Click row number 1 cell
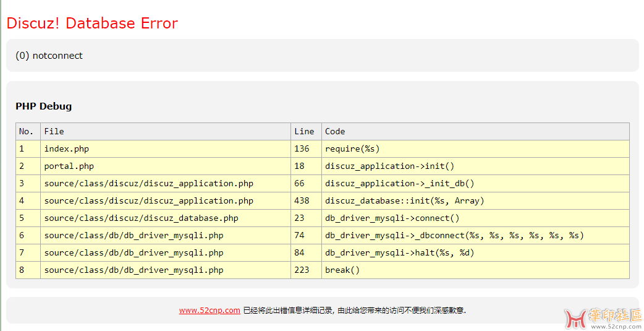 coord(28,149)
